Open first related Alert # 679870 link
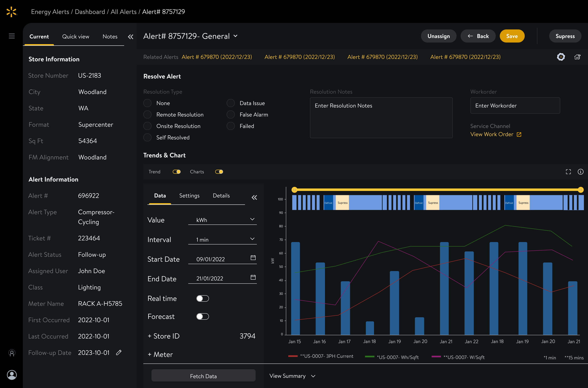Viewport: 588px width, 388px height. click(217, 57)
